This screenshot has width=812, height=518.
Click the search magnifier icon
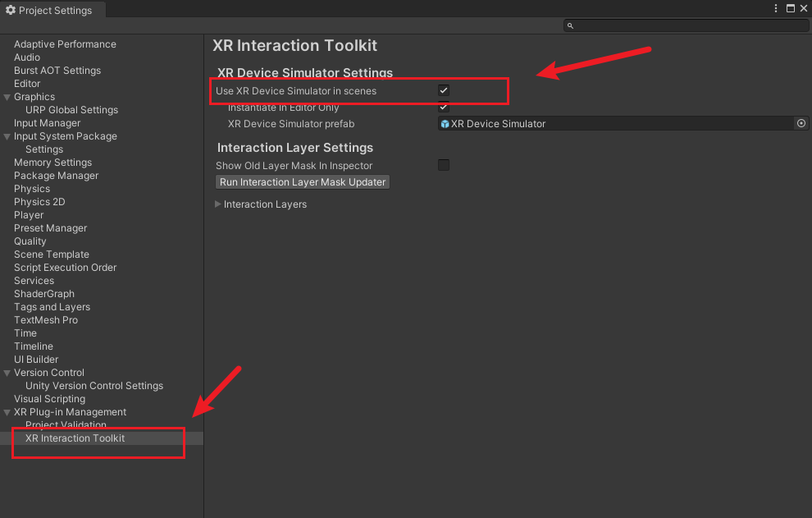click(x=570, y=25)
